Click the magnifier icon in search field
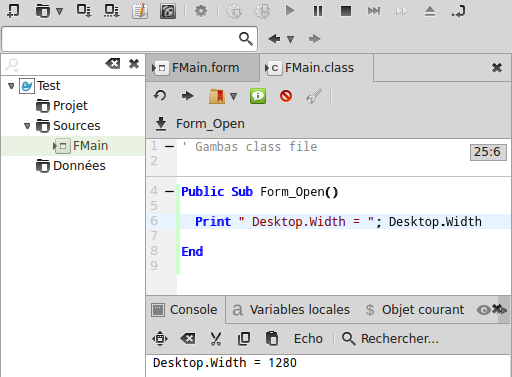 pos(246,39)
